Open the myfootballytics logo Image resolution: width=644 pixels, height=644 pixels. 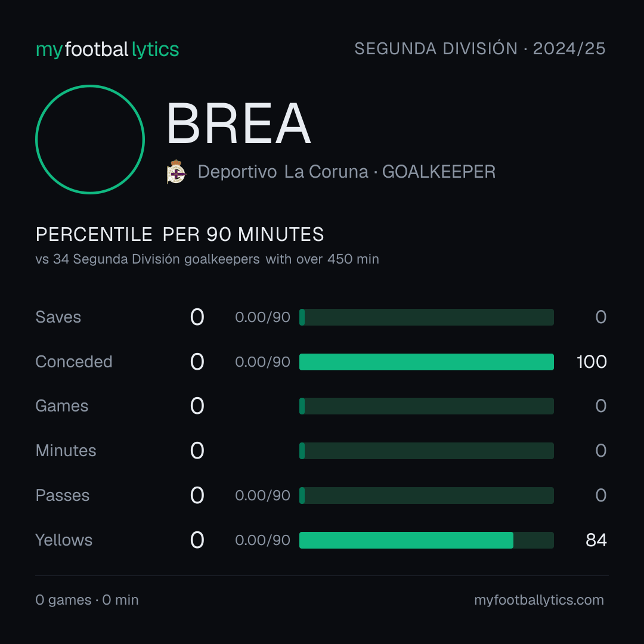click(107, 49)
